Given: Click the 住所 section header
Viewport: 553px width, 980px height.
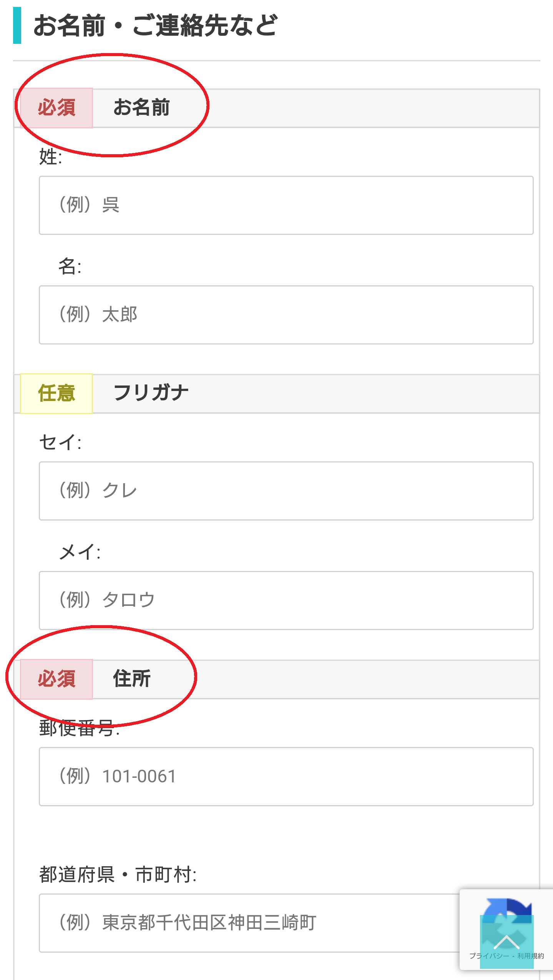Looking at the screenshot, I should 132,679.
